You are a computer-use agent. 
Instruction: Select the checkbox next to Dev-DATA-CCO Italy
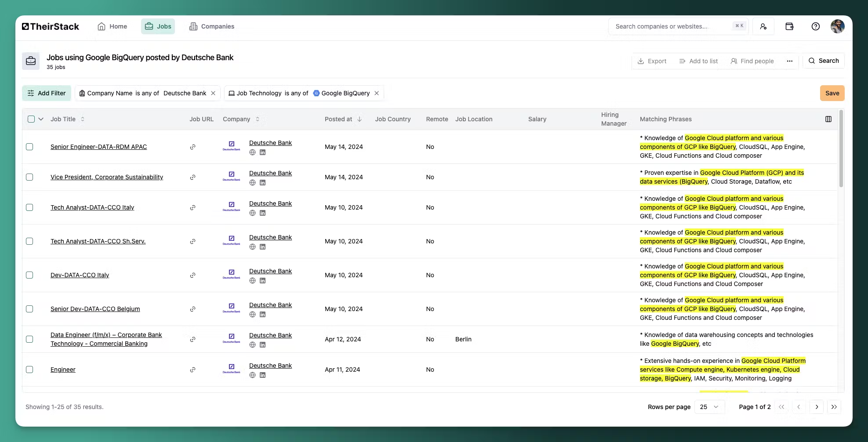pyautogui.click(x=29, y=275)
